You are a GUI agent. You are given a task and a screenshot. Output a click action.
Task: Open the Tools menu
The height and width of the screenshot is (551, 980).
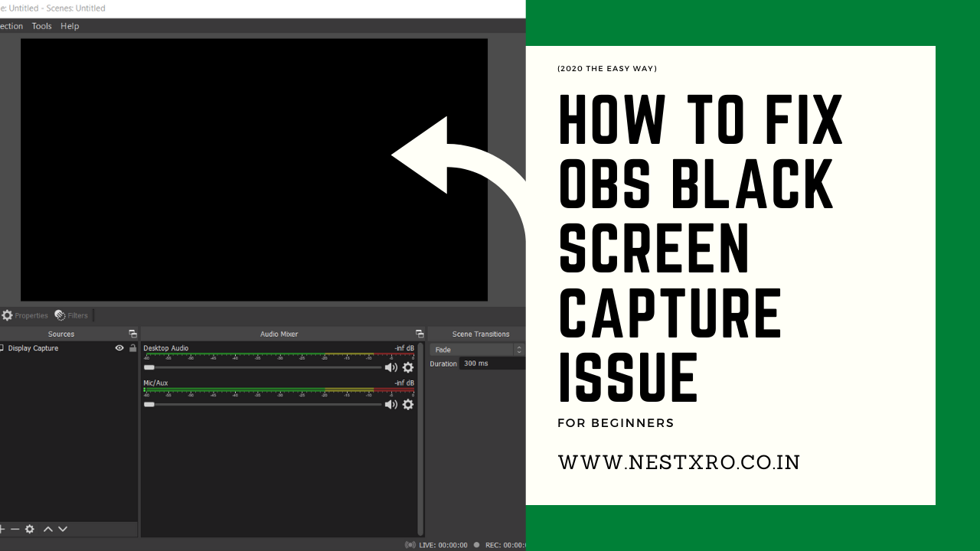pos(41,26)
